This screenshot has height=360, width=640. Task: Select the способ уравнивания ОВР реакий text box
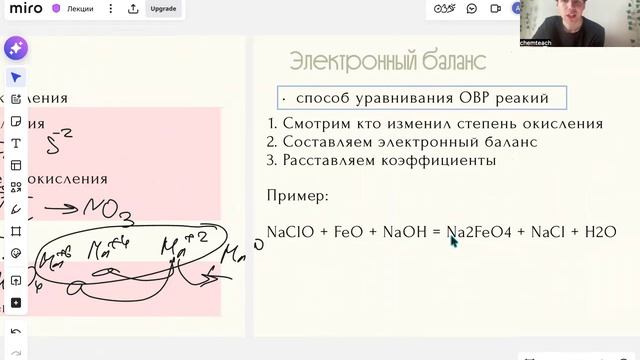422,98
